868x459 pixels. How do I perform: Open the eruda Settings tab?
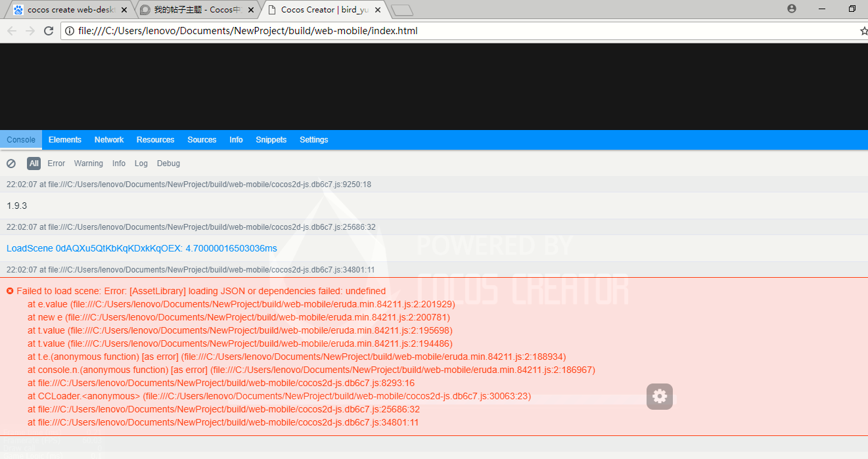(314, 140)
